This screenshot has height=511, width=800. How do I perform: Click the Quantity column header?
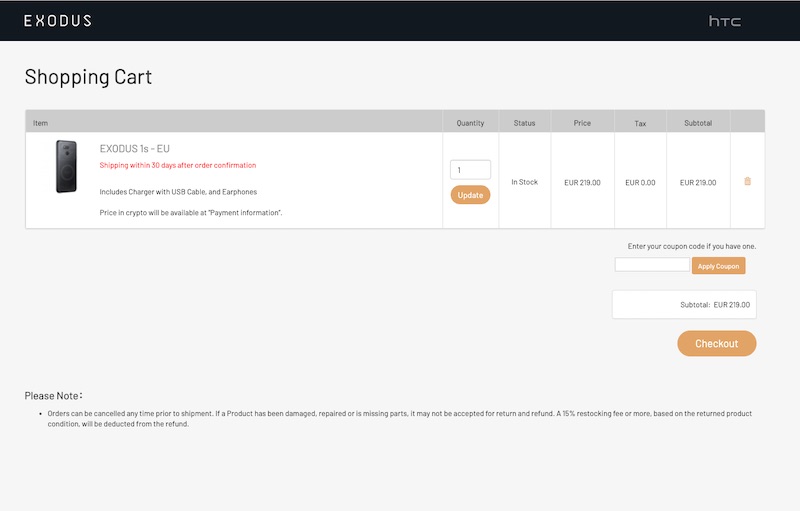pos(470,123)
